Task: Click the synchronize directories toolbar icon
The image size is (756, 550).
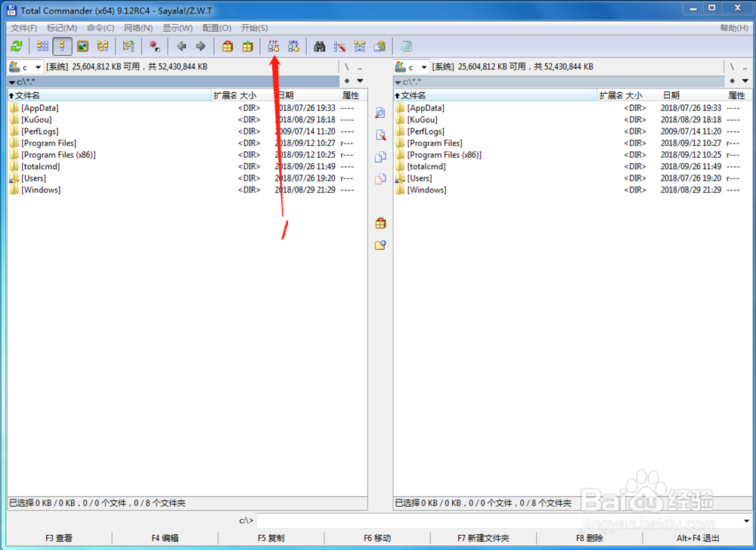Action: click(360, 46)
